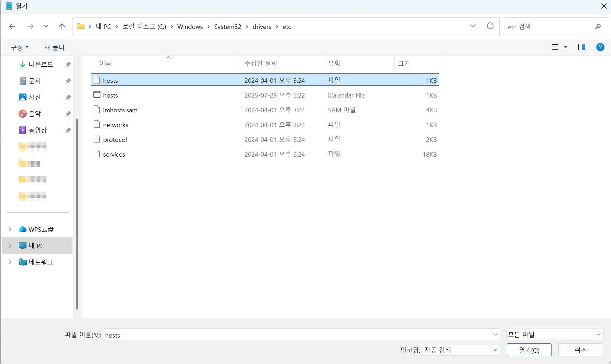Click the 열기(O) button
Image resolution: width=611 pixels, height=364 pixels.
529,350
